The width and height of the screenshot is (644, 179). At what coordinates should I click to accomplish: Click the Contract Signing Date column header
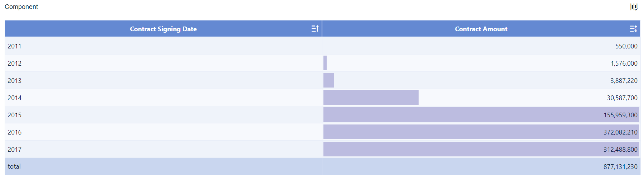point(163,29)
